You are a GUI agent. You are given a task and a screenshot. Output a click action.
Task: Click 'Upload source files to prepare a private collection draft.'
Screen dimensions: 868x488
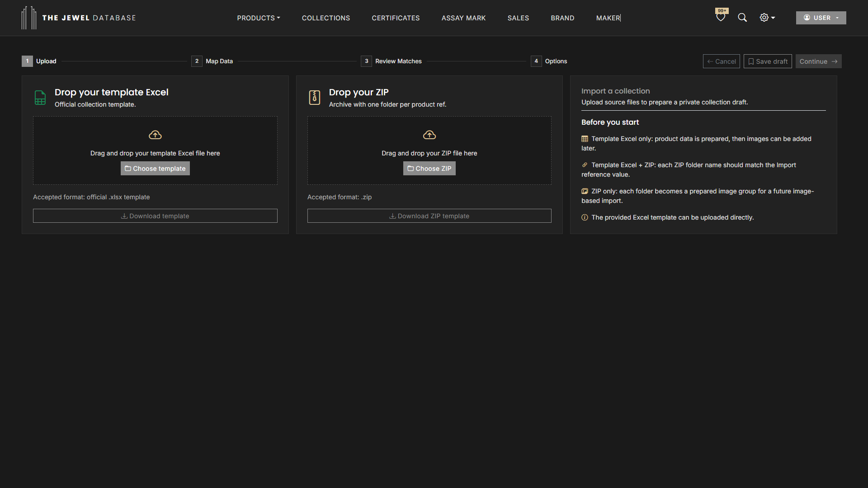pyautogui.click(x=665, y=102)
